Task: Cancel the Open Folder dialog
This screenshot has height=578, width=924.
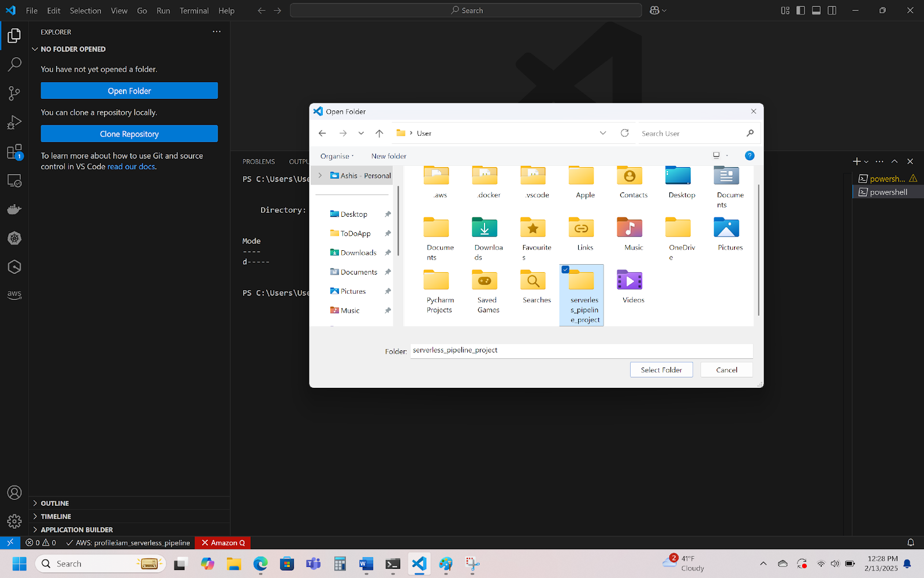Action: pos(726,370)
